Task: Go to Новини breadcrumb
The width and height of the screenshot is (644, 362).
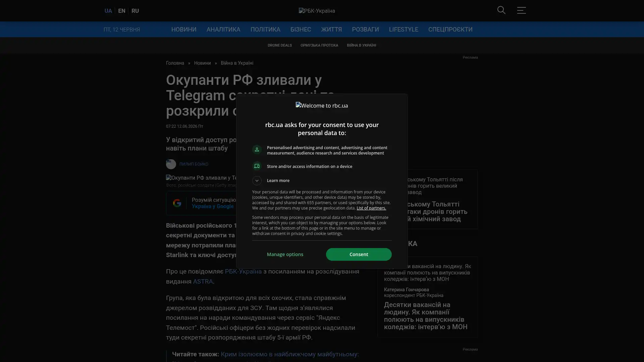Action: click(202, 63)
